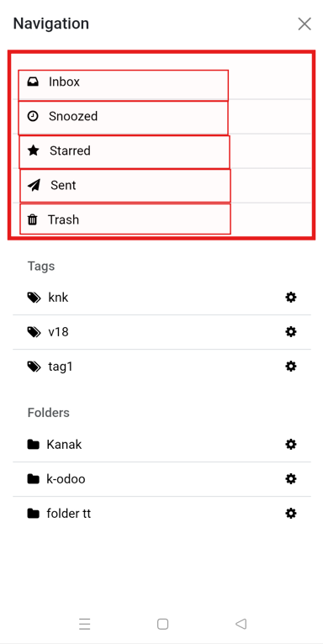This screenshot has width=323, height=644.
Task: Click the Inbox tray icon
Action: 33,82
